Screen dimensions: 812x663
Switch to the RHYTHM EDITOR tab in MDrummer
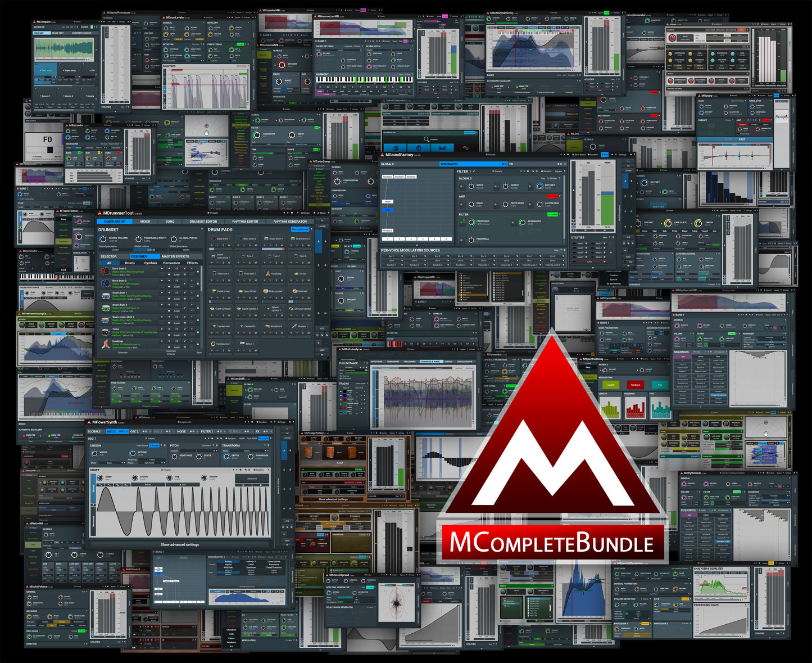tap(246, 222)
